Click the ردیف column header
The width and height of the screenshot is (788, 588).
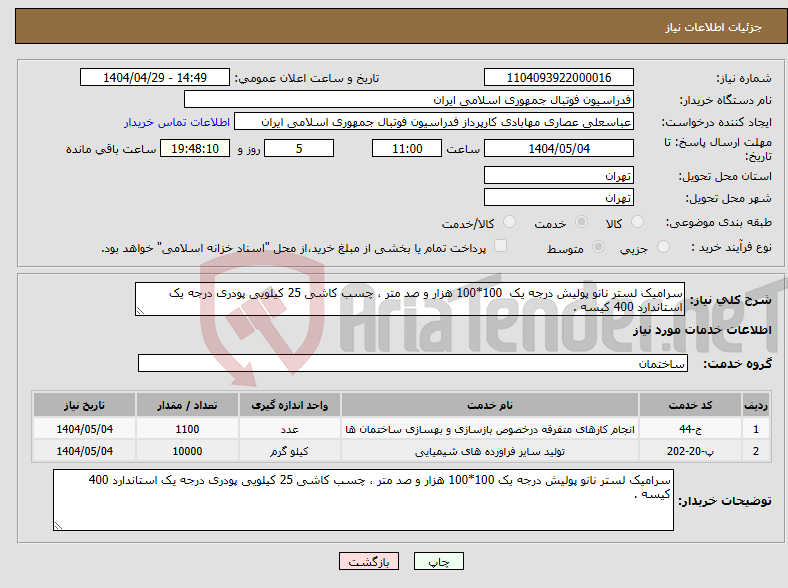coord(756,405)
